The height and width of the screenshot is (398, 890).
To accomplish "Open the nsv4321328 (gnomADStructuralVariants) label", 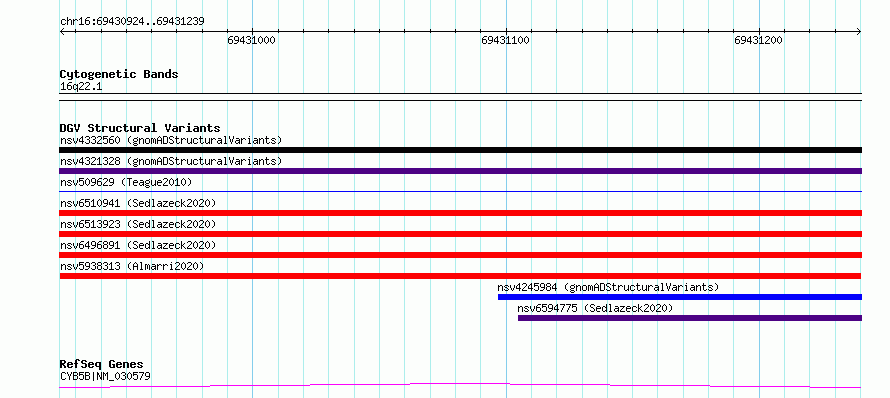I will pyautogui.click(x=171, y=161).
